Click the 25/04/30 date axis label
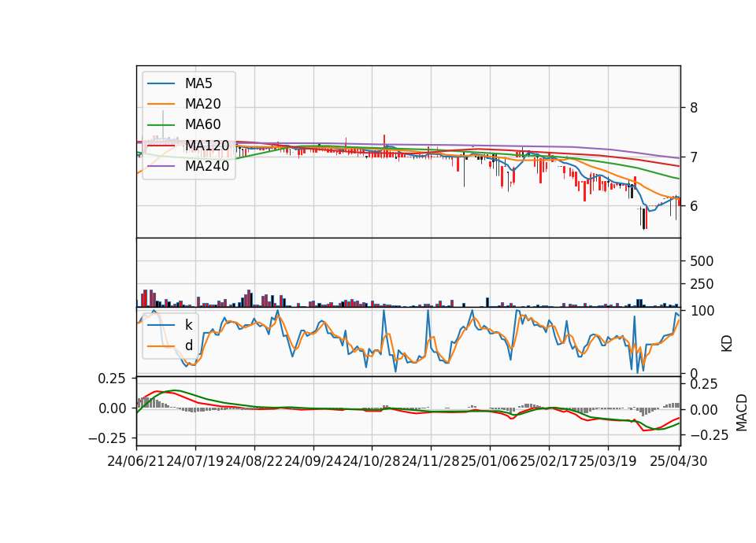 678,461
